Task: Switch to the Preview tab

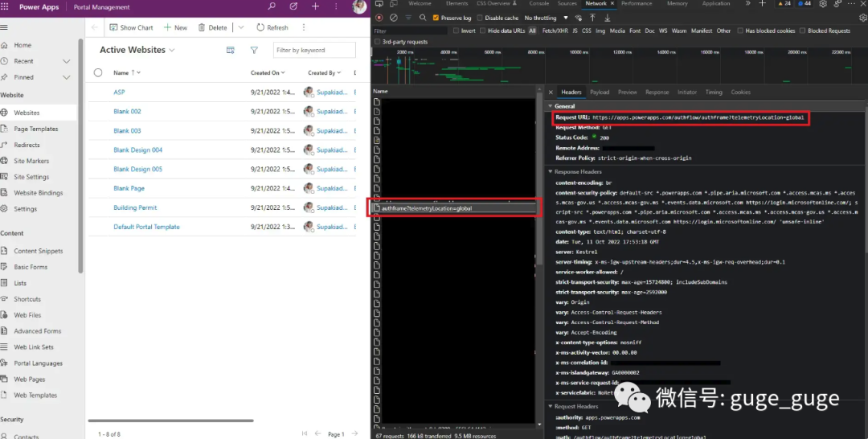Action: (627, 92)
